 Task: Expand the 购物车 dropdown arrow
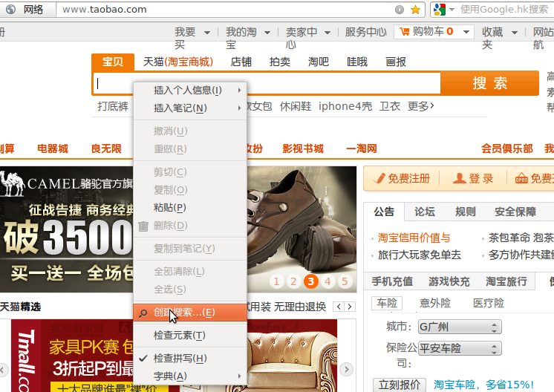466,32
